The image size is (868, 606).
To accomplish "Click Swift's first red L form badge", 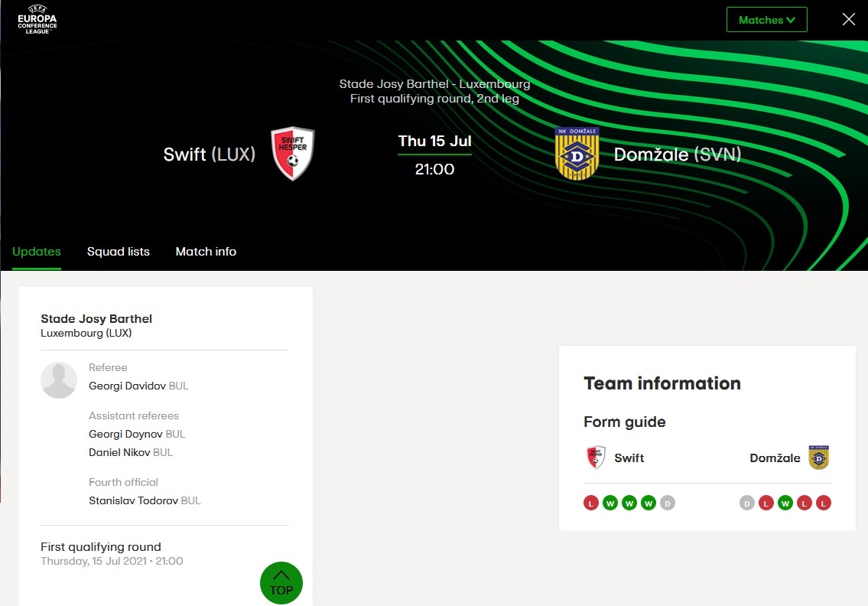I will [x=590, y=503].
